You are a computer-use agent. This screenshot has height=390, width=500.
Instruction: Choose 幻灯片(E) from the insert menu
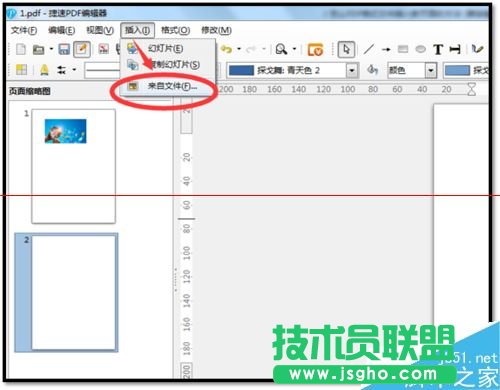(x=167, y=49)
